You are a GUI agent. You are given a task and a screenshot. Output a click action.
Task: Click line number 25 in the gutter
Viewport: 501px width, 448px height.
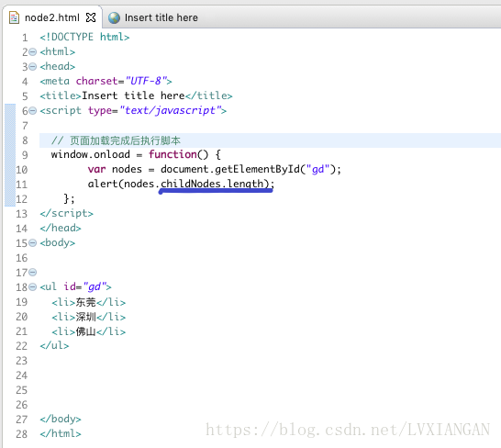pyautogui.click(x=22, y=390)
